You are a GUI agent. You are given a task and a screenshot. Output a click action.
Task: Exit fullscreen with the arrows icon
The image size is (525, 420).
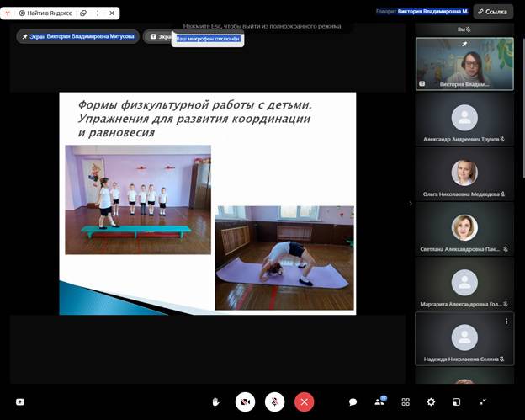pyautogui.click(x=482, y=401)
